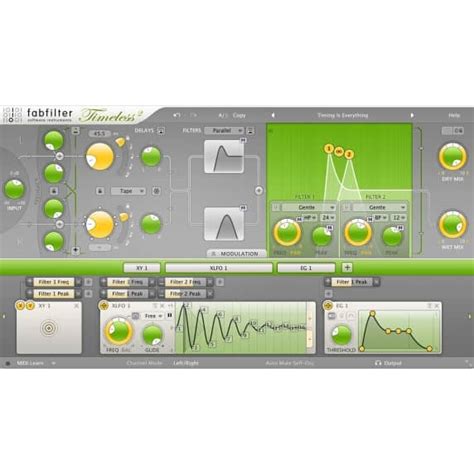
Task: Click the plus node after the filter boxes
Action: coord(259,191)
